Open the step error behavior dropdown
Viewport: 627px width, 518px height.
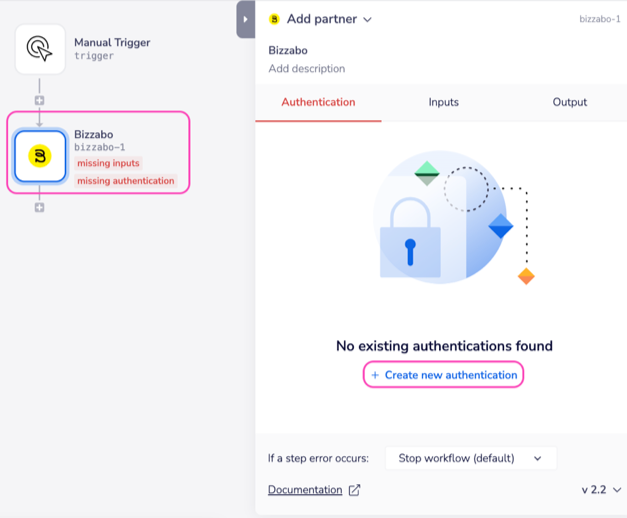470,458
